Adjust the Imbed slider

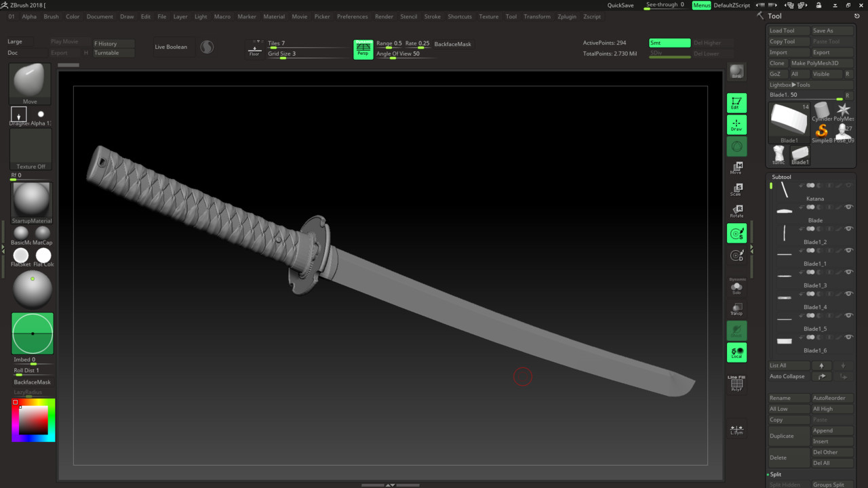click(x=33, y=361)
